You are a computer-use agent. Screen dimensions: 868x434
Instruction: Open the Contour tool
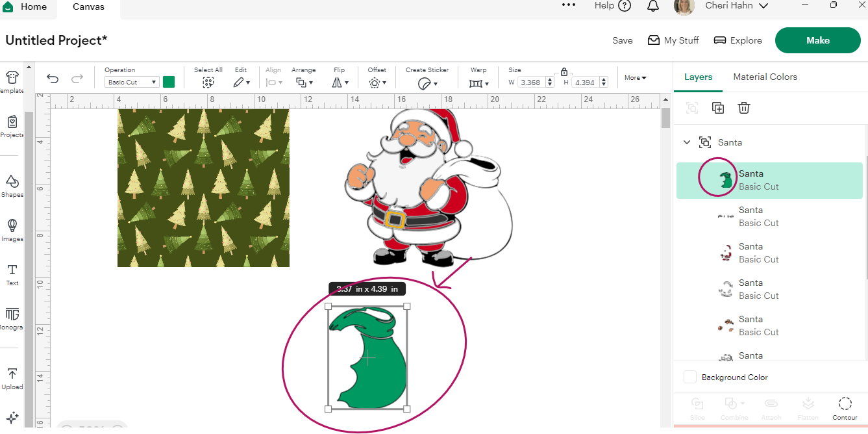[x=845, y=407]
